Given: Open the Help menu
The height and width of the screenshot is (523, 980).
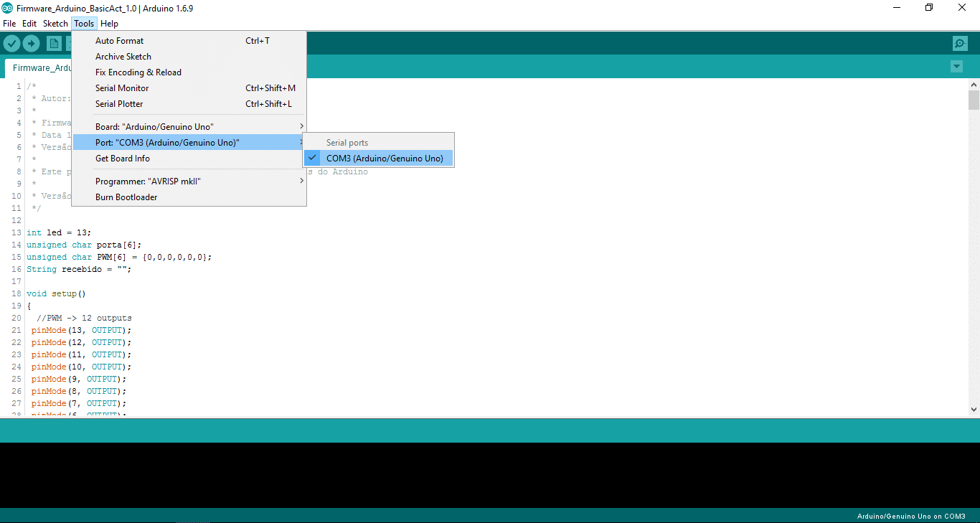Looking at the screenshot, I should pos(109,24).
